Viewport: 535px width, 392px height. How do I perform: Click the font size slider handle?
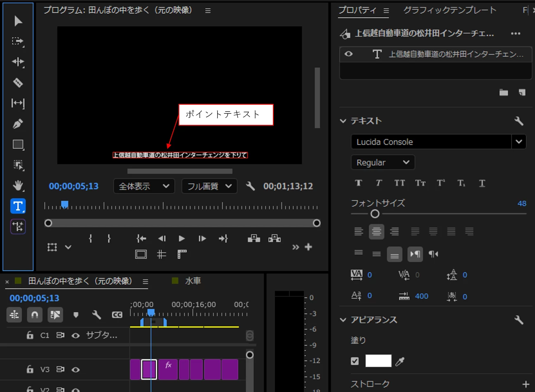coord(375,214)
